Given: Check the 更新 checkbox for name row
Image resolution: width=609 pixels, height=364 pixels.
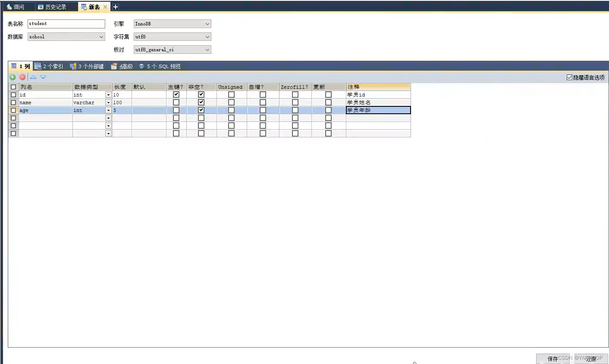Looking at the screenshot, I should click(328, 102).
